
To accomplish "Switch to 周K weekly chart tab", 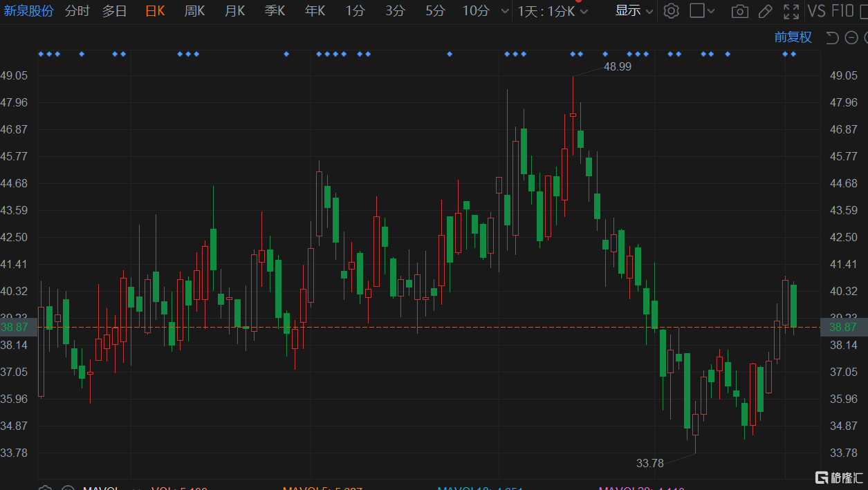I will (x=194, y=11).
